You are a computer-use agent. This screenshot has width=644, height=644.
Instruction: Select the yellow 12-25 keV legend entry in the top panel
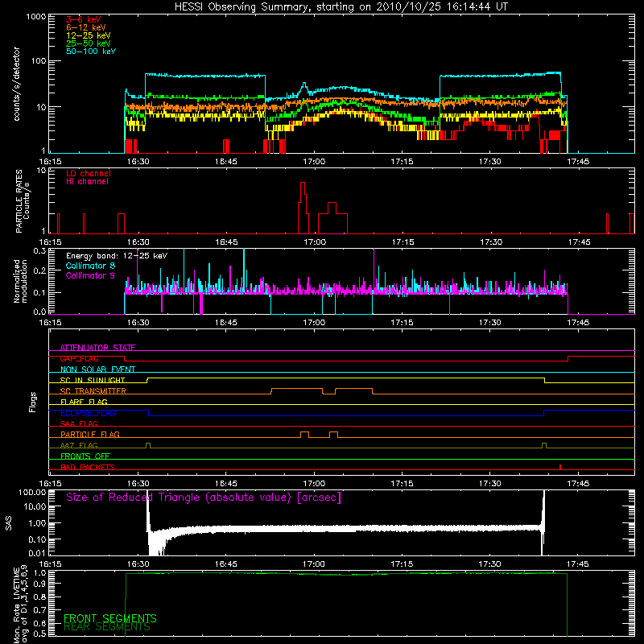pyautogui.click(x=89, y=35)
